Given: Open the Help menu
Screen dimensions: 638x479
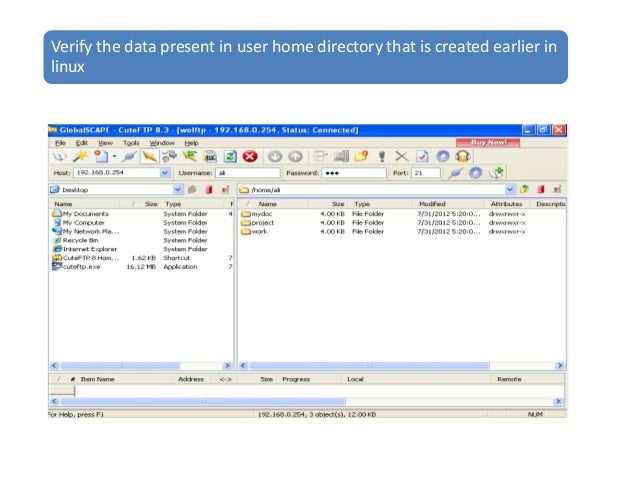Looking at the screenshot, I should [192, 143].
